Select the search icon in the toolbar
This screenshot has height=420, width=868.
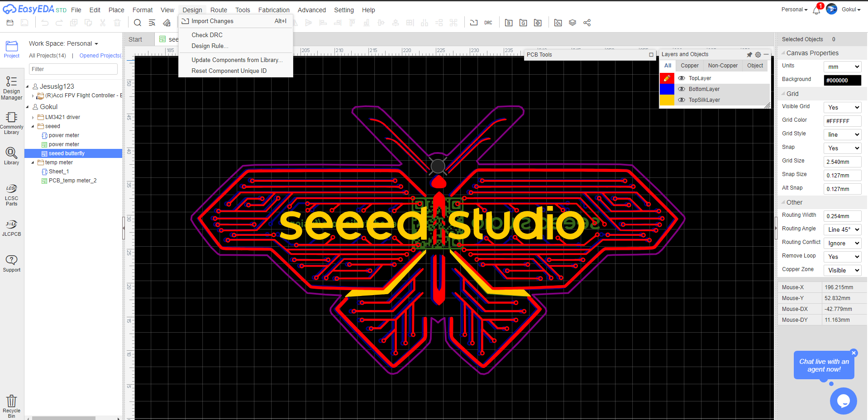click(137, 23)
